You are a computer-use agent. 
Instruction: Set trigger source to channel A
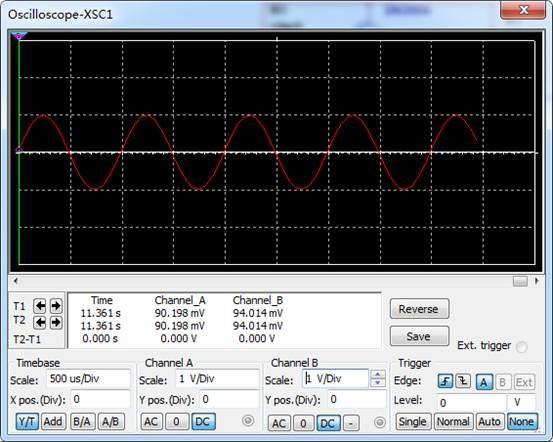coord(484,382)
